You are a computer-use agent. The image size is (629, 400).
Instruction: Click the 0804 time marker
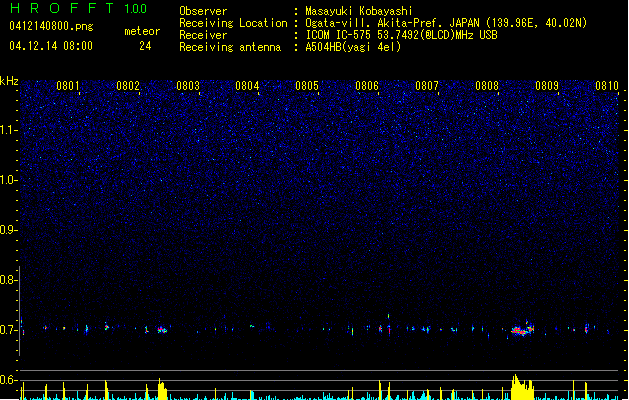click(x=247, y=86)
